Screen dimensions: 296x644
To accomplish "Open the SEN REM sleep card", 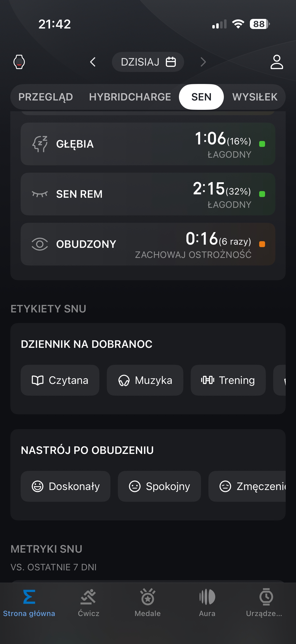I will (148, 194).
